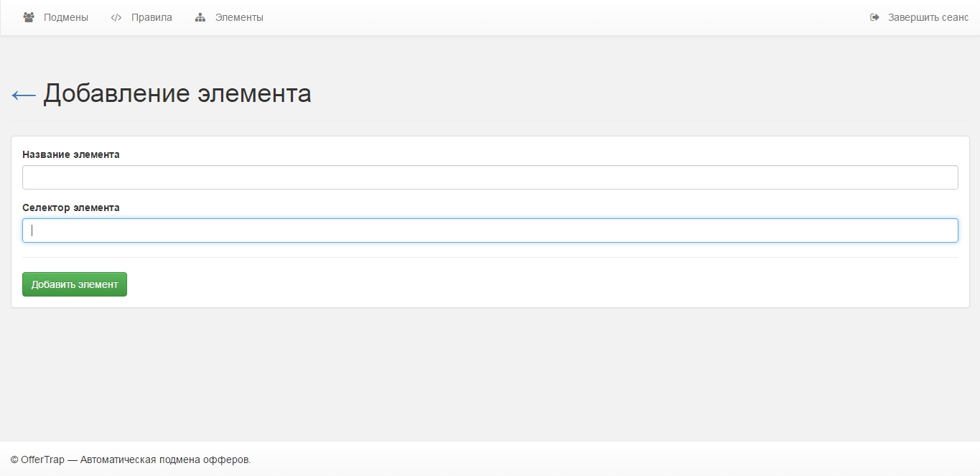Click the copyright symbol in the footer
Image resolution: width=980 pixels, height=476 pixels.
point(14,459)
